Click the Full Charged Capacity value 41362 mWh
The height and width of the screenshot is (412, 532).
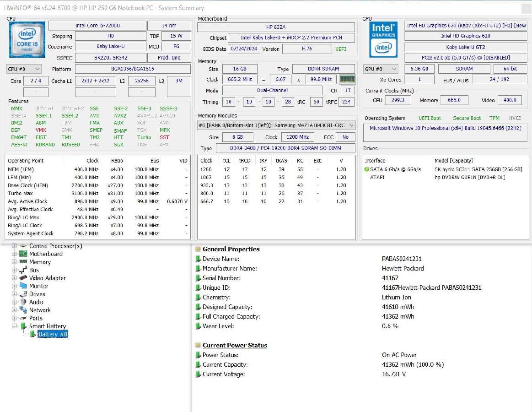(x=398, y=317)
